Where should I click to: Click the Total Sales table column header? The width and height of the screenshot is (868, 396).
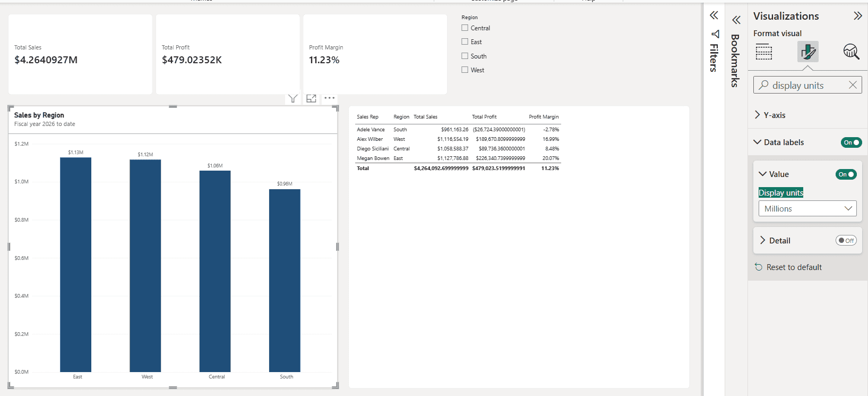pyautogui.click(x=425, y=117)
